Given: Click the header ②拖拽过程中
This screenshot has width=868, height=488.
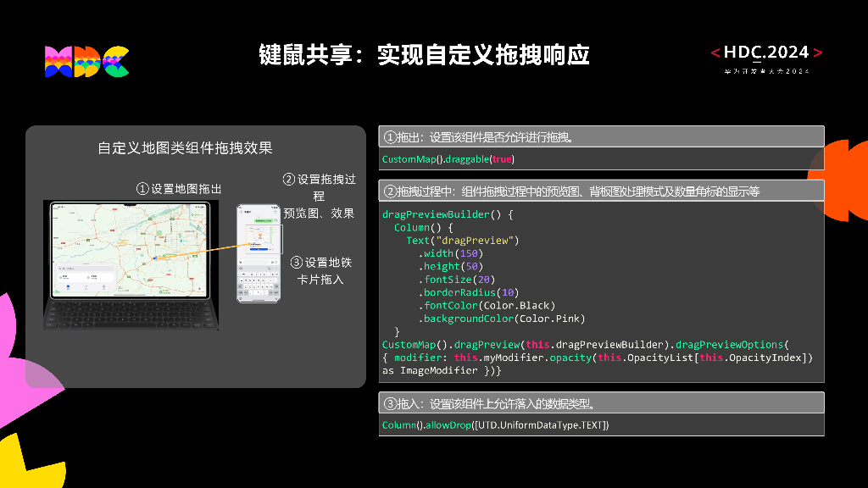Looking at the screenshot, I should coord(601,191).
